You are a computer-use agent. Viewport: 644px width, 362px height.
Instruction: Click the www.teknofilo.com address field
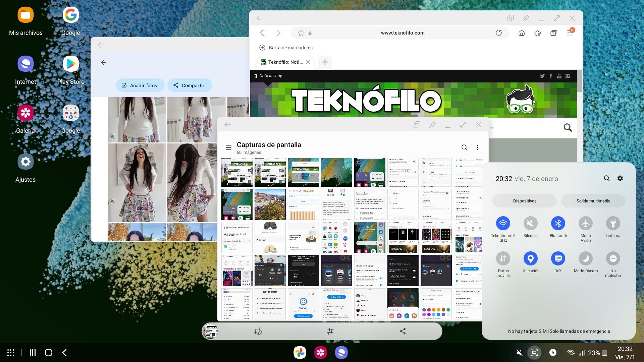(x=402, y=33)
